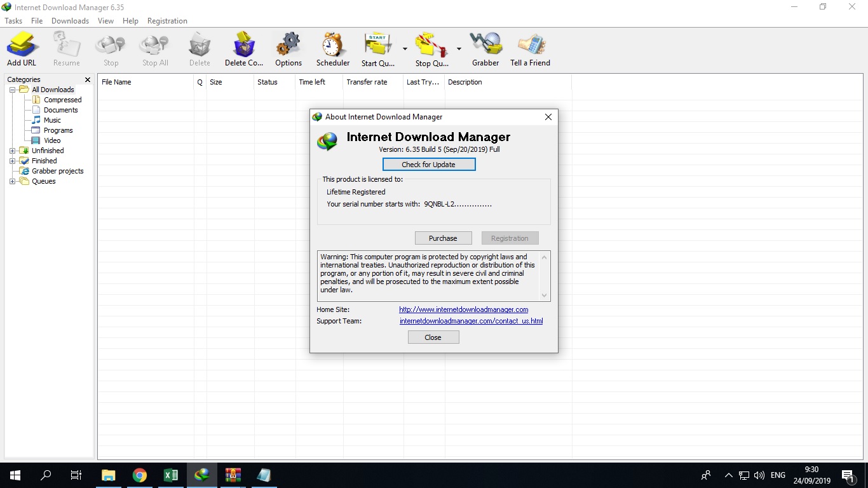Click the Add URL toolbar icon
The height and width of the screenshot is (488, 868).
[x=22, y=50]
